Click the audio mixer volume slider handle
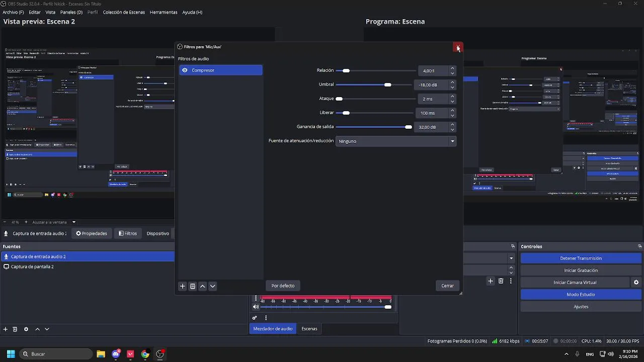Viewport: 644px width, 362px height. [388, 307]
